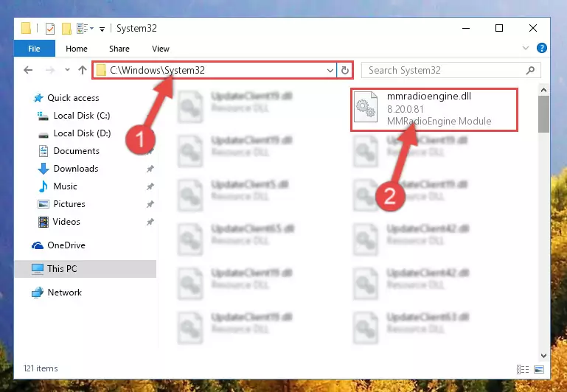Refresh the System32 folder view
This screenshot has width=567, height=392.
(x=345, y=71)
